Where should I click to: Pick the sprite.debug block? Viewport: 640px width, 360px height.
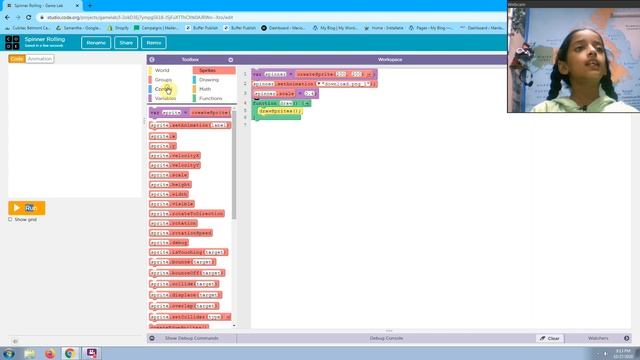169,243
